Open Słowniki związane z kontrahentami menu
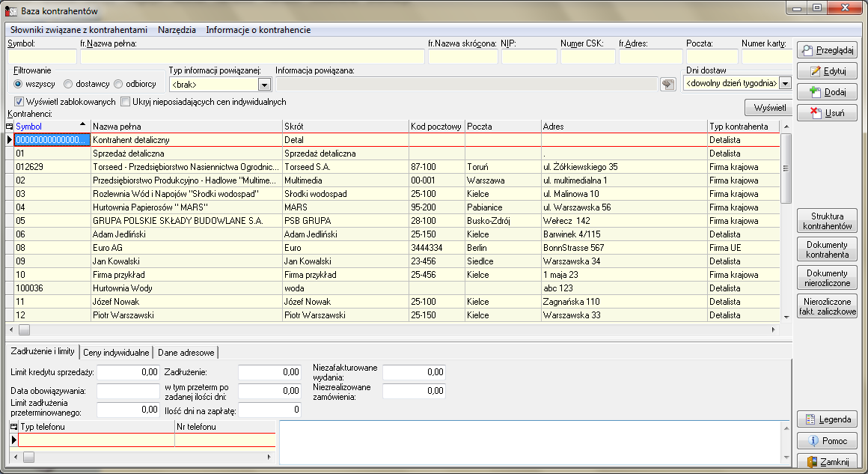 tap(79, 30)
